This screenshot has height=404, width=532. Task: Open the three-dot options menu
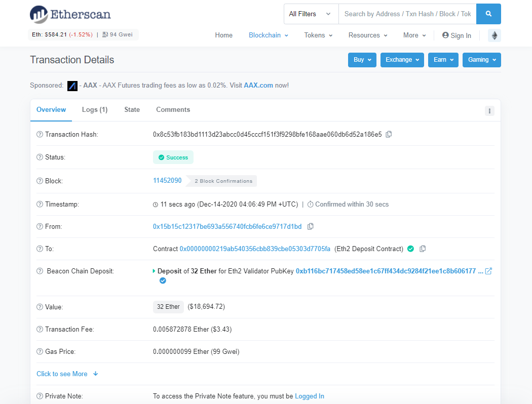[489, 111]
